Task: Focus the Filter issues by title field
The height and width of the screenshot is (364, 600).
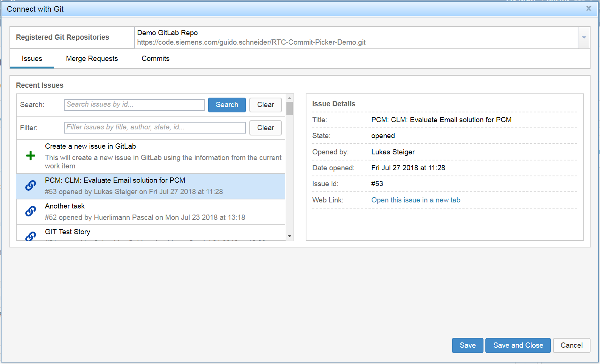Action: (x=155, y=128)
